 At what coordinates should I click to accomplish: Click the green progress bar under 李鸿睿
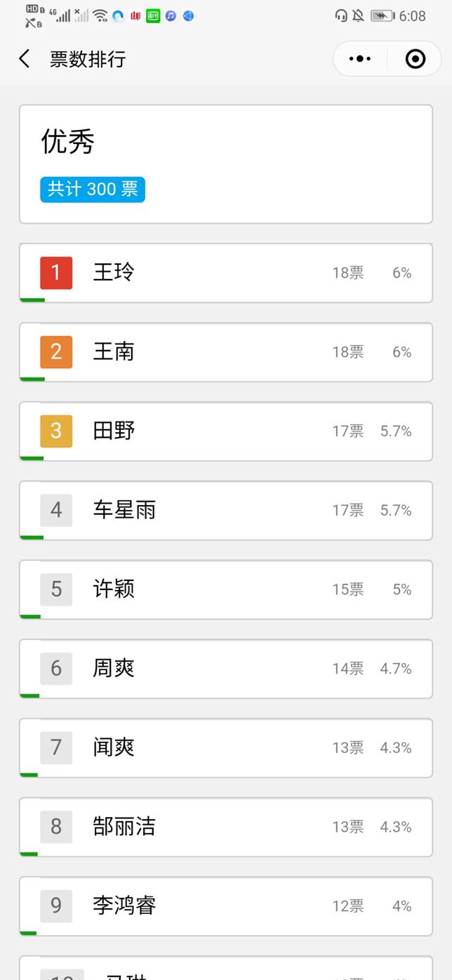click(28, 933)
